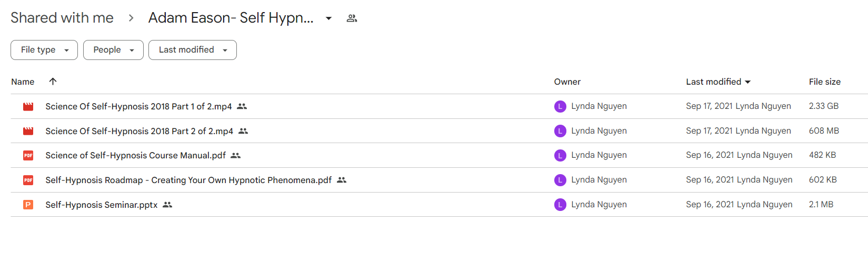
Task: Click the PDF icon for Course Manual
Action: coord(28,155)
